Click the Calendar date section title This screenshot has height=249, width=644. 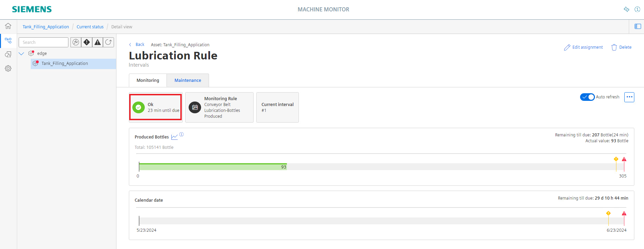coord(149,200)
